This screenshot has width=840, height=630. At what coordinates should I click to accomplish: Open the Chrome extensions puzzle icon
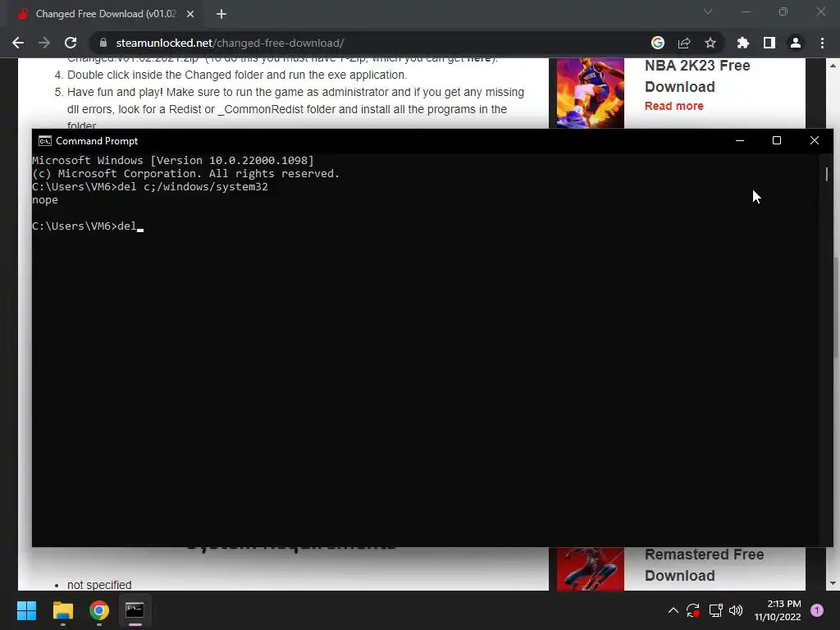coord(743,43)
